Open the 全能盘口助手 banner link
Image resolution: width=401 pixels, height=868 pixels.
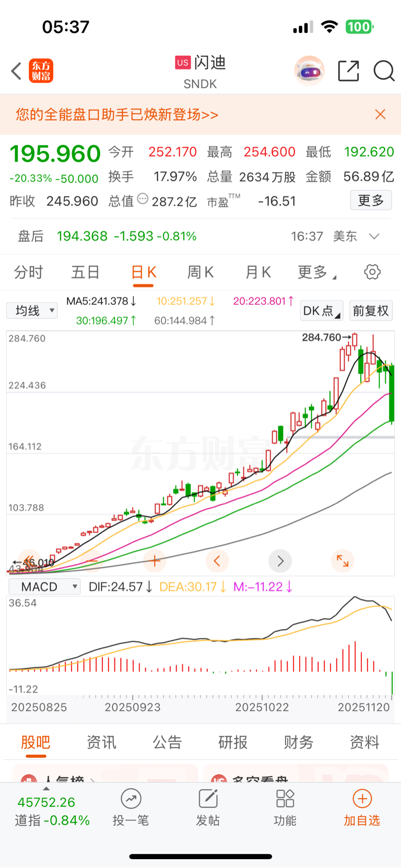coord(117,114)
